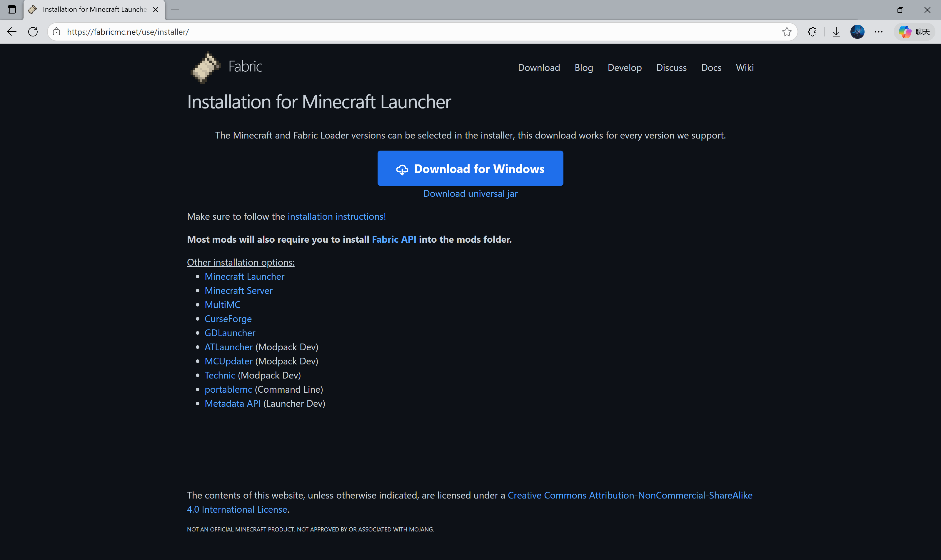Open the Fabric API link

[x=394, y=239]
